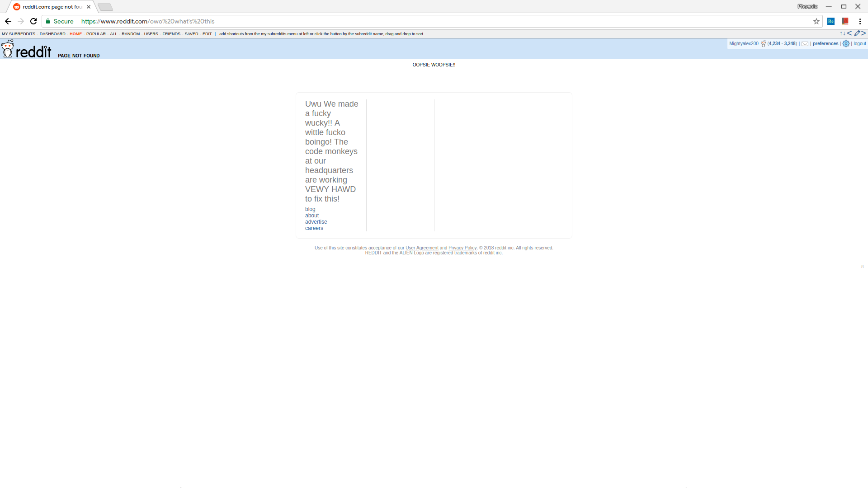Expand the POPULAR navigation dropdown
This screenshot has width=868, height=488.
point(95,34)
